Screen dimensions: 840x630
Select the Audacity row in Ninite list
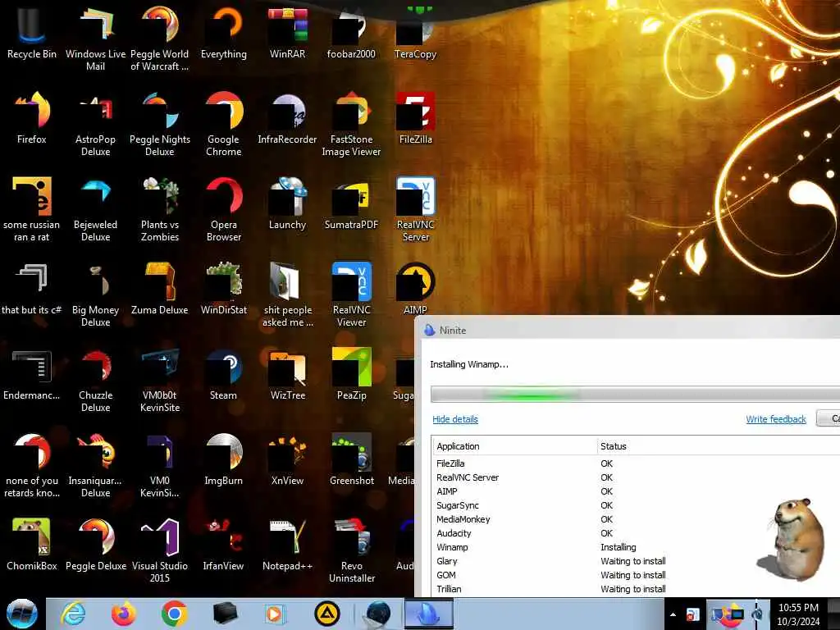(x=636, y=533)
